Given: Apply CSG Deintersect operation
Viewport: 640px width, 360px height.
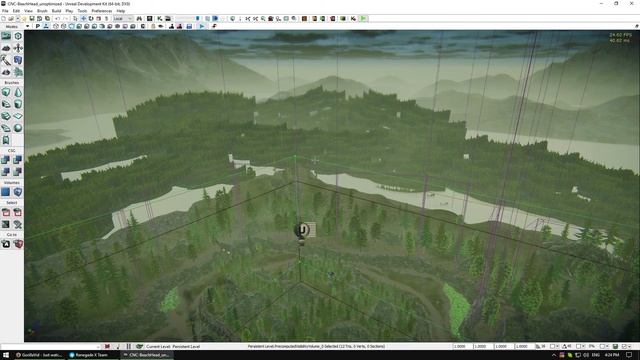Looking at the screenshot, I should point(18,171).
